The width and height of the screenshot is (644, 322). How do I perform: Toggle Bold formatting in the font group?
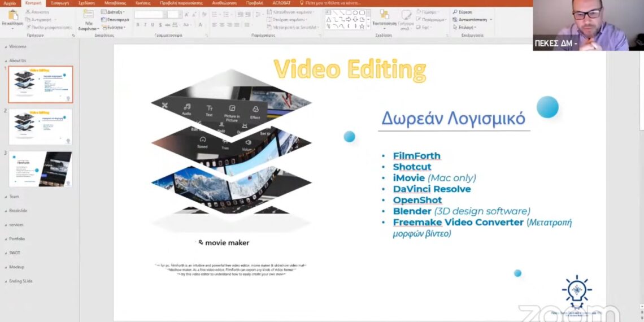(x=137, y=25)
